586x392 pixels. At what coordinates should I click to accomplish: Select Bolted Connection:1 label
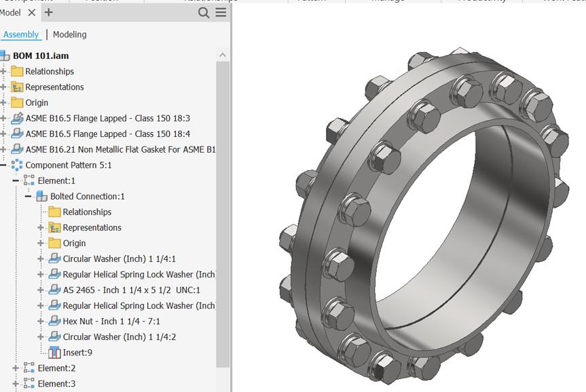88,197
